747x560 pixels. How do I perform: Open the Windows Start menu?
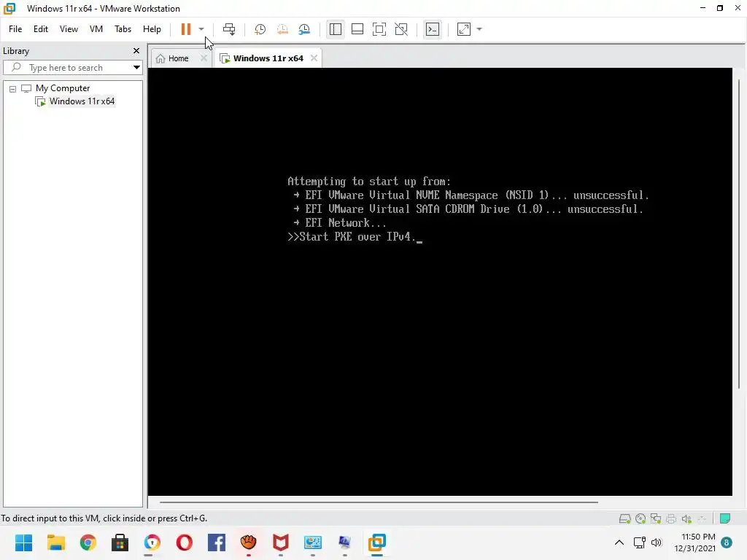pos(24,542)
